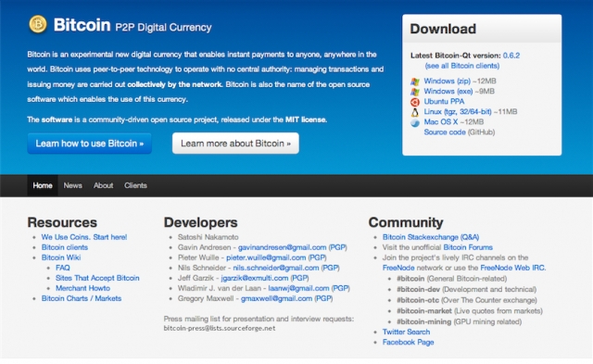Screen dimensions: 593x364
Task: Open Nils Schneider's PGP link
Action: (x=330, y=268)
